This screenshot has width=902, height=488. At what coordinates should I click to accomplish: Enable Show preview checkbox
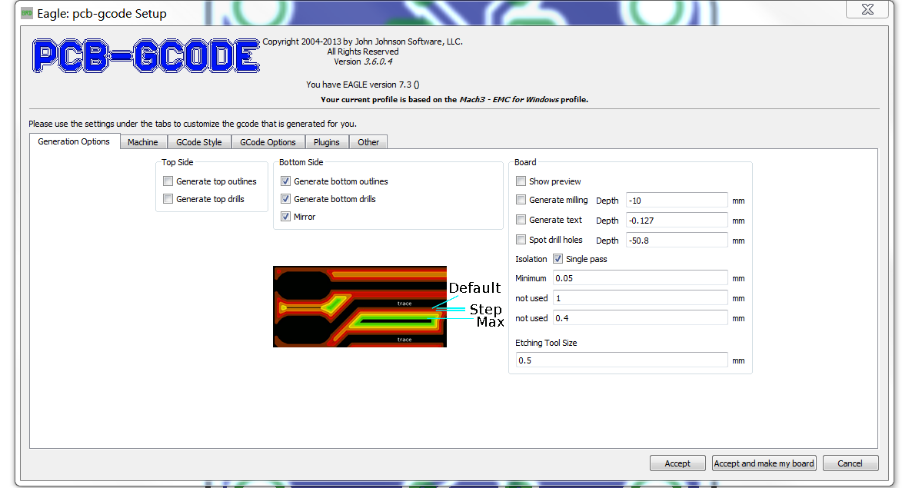click(x=521, y=181)
